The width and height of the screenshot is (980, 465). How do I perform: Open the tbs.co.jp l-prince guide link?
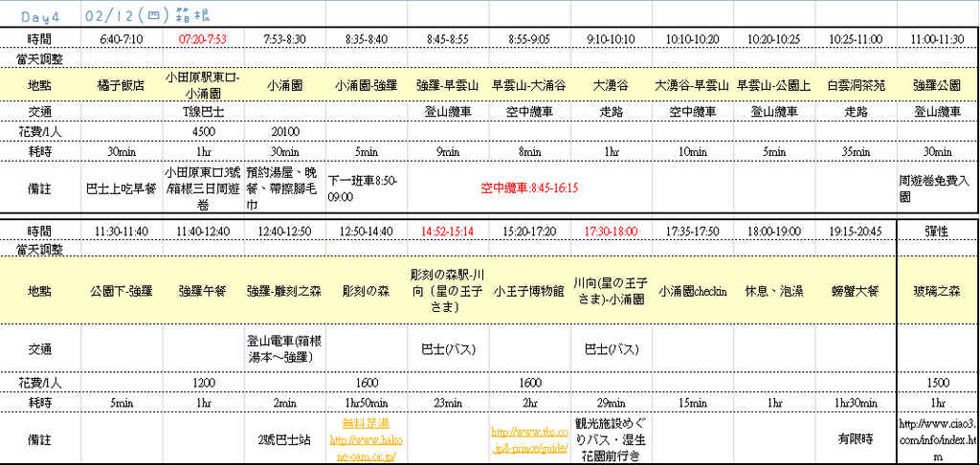coord(529,440)
